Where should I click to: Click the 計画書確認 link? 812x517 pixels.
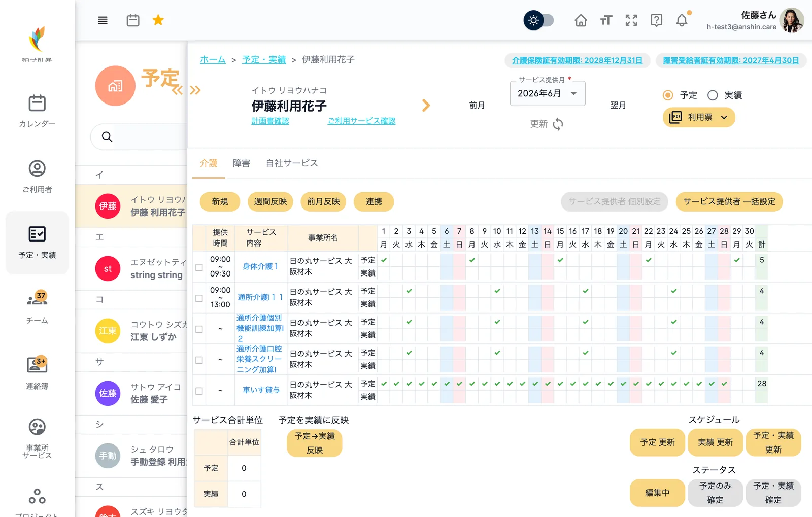tap(270, 121)
